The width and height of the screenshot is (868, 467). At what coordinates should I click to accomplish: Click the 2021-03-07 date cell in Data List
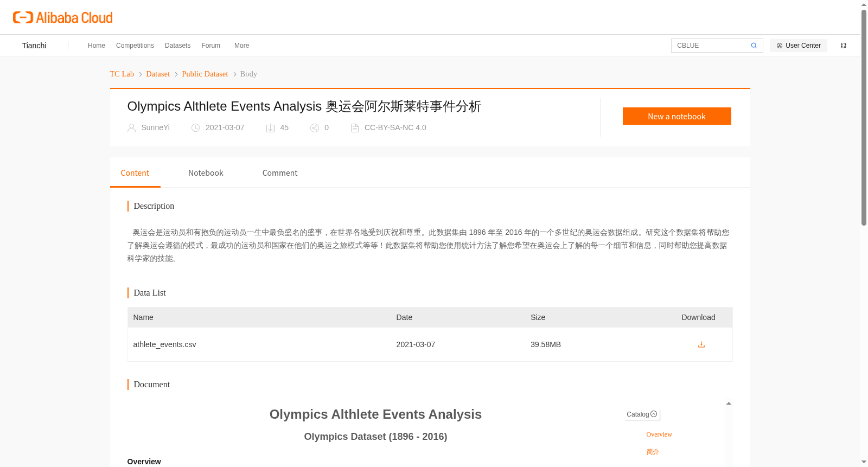coord(416,344)
